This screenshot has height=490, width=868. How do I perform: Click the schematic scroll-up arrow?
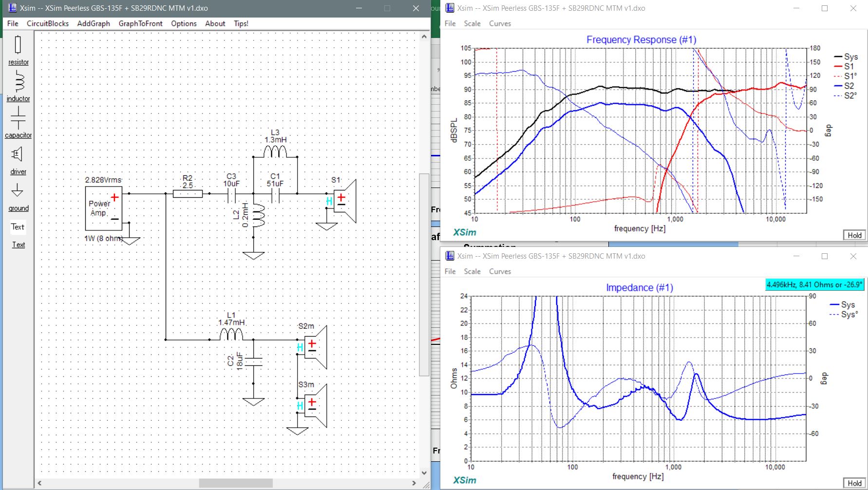pyautogui.click(x=424, y=36)
